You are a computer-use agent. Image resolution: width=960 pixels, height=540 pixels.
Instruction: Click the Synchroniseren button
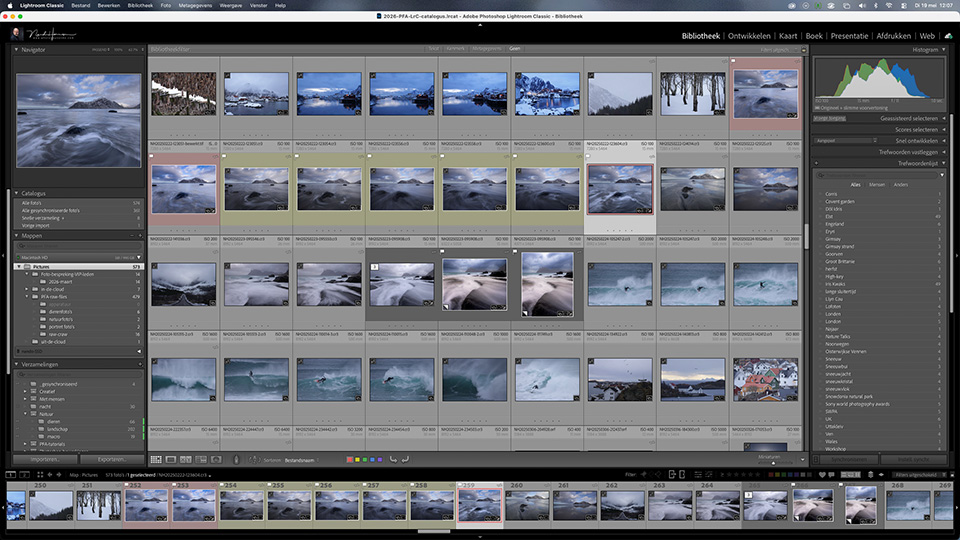[x=849, y=459]
